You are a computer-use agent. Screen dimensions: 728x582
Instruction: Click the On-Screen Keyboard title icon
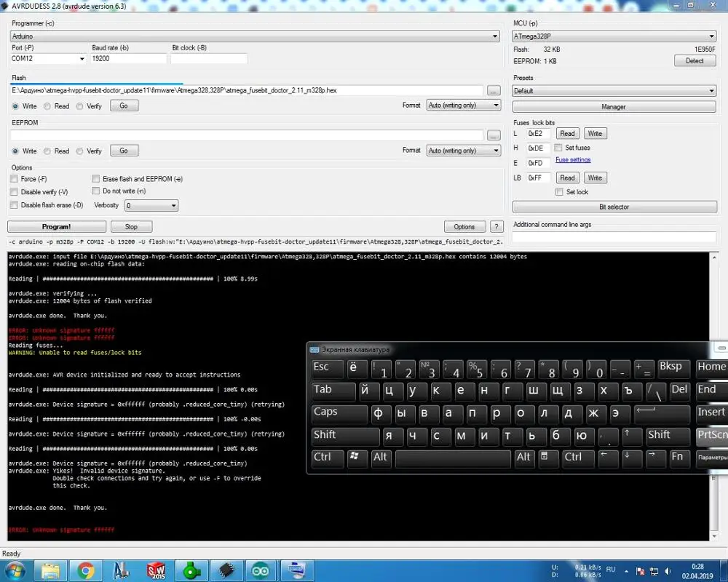click(x=314, y=349)
